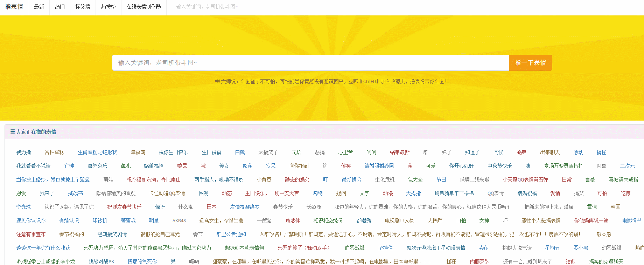This screenshot has height=265, width=644.
Task: Click the 撸一下表情 search button
Action: (x=530, y=63)
